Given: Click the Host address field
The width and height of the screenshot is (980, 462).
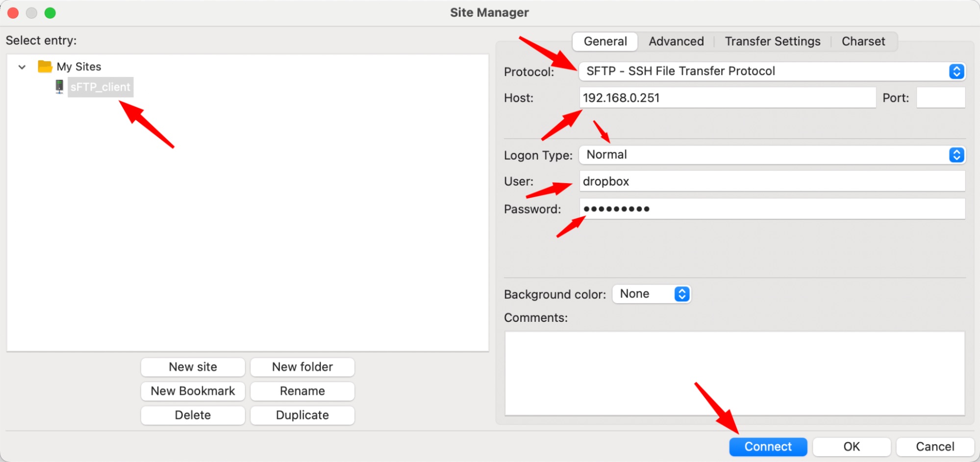Looking at the screenshot, I should (727, 98).
